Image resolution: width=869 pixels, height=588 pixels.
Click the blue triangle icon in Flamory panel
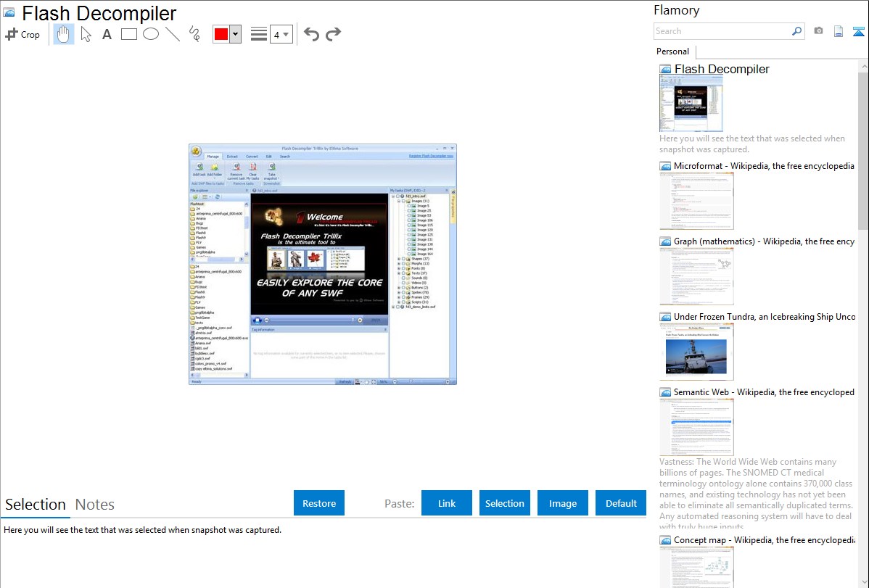pos(858,31)
